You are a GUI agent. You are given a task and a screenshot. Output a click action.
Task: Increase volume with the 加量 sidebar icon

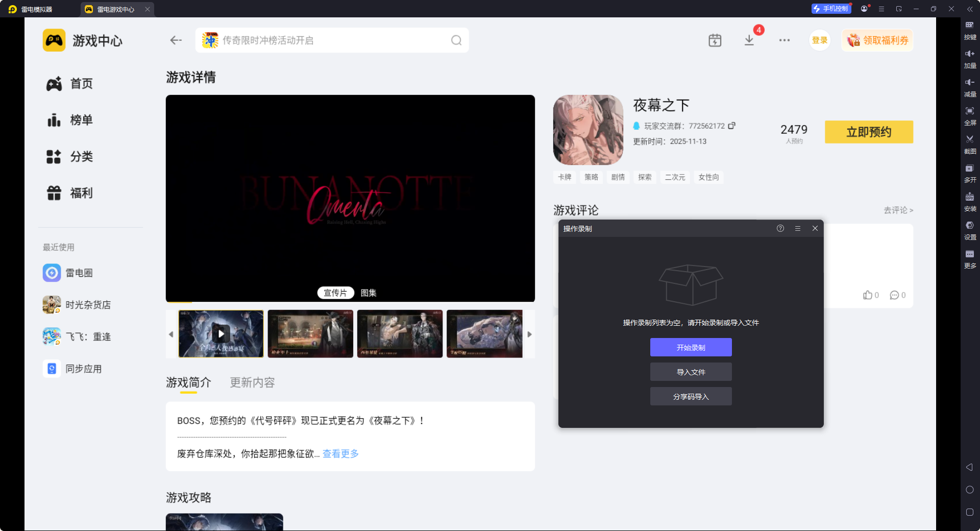pos(969,59)
